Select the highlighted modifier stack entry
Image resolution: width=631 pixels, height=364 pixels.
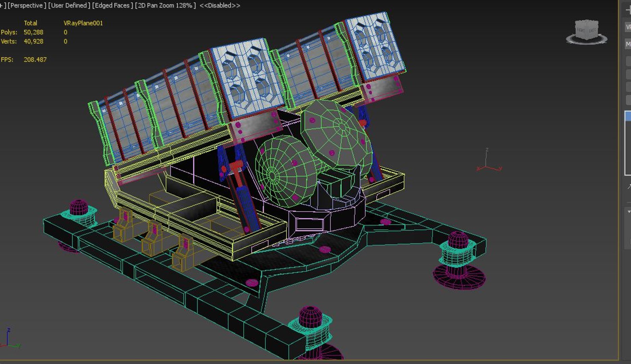[x=628, y=116]
